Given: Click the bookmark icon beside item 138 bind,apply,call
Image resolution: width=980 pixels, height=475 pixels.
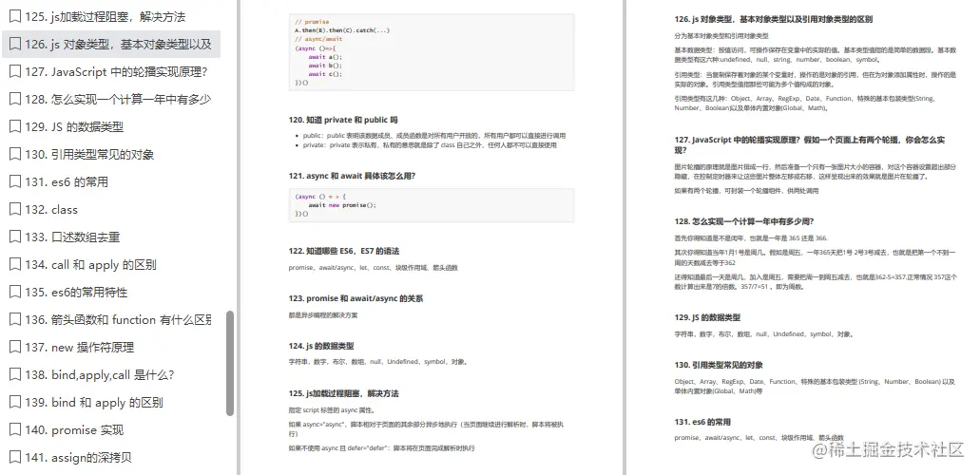Looking at the screenshot, I should 15,374.
